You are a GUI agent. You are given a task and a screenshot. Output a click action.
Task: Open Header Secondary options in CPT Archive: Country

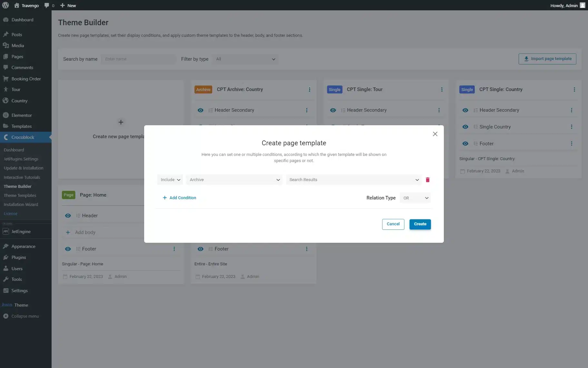click(x=307, y=110)
